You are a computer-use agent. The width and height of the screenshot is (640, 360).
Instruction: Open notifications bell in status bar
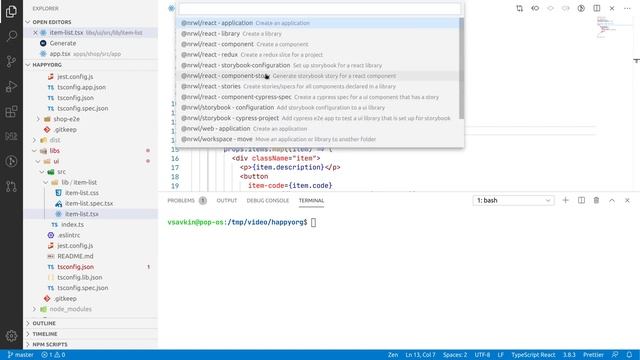coord(629,355)
